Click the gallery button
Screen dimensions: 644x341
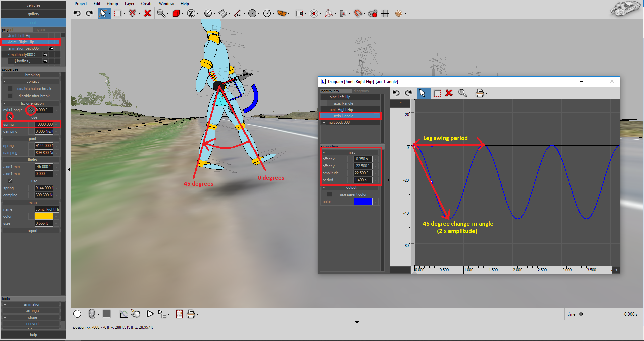tap(33, 14)
